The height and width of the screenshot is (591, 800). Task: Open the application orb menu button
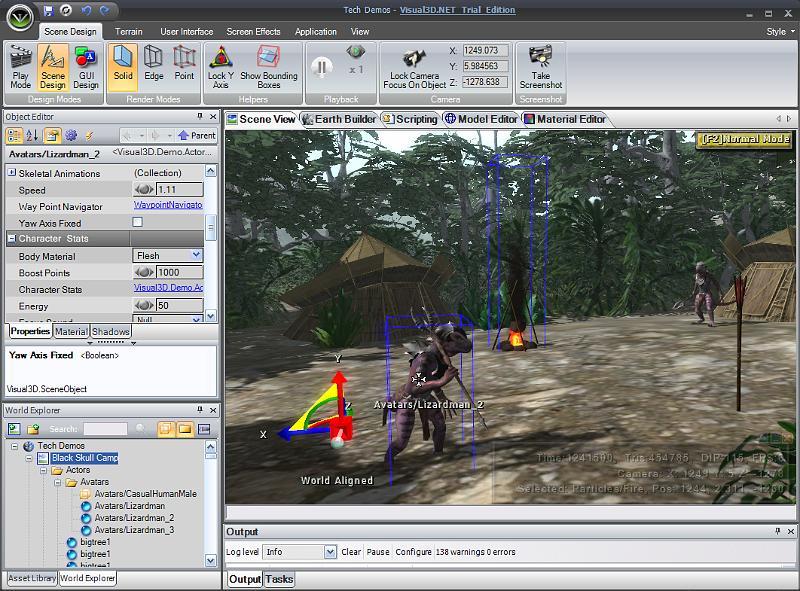(19, 17)
